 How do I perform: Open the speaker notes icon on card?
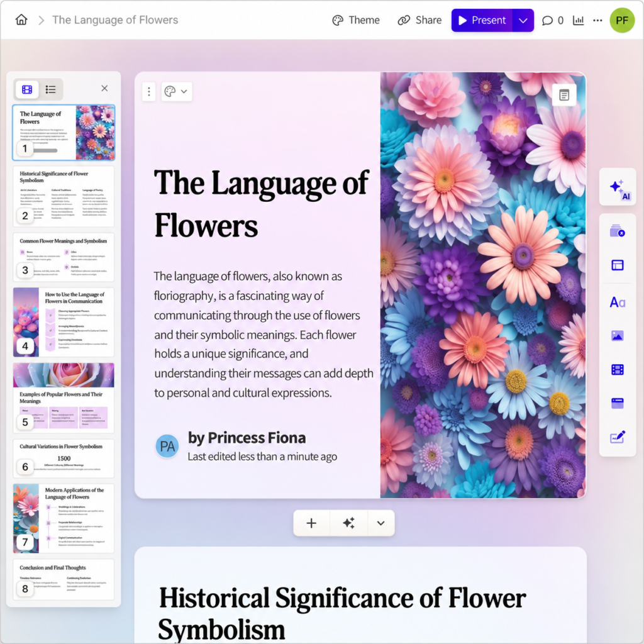(x=564, y=96)
